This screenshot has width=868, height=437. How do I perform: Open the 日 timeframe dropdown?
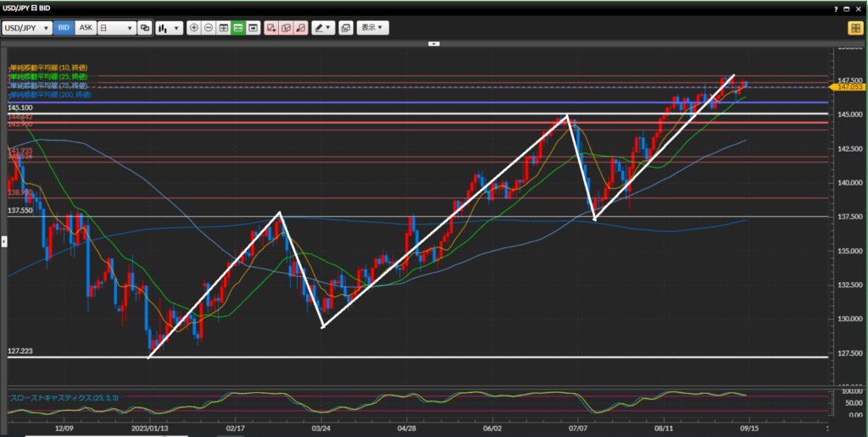(116, 28)
